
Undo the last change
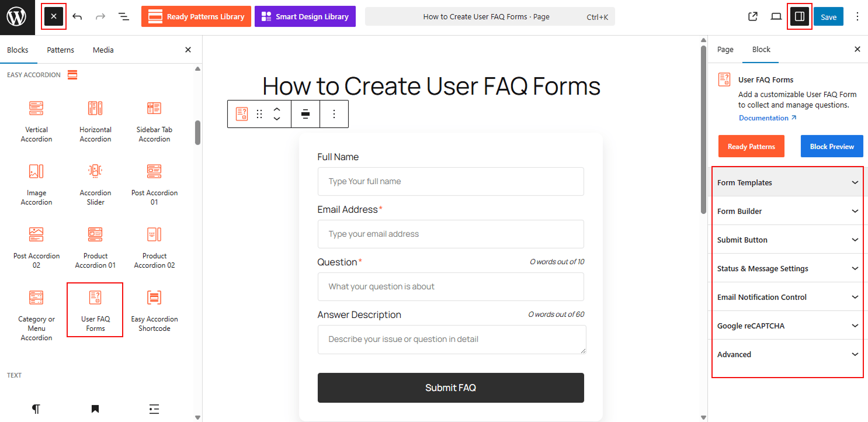coord(78,16)
